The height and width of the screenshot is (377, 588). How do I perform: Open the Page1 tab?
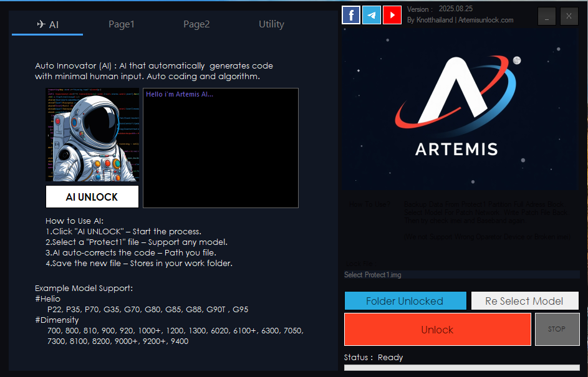(x=122, y=24)
